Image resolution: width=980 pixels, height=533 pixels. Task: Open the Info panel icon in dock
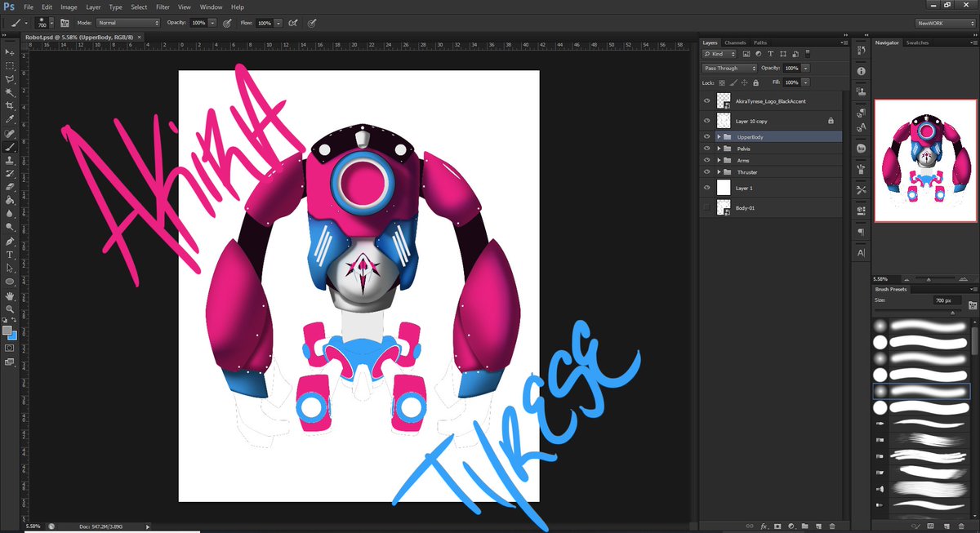[x=862, y=72]
